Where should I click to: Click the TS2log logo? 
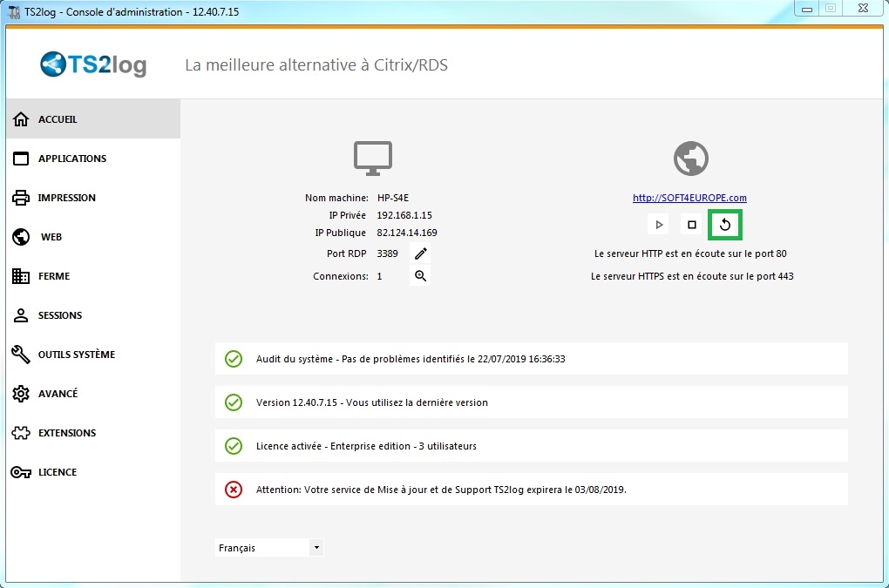(x=93, y=64)
